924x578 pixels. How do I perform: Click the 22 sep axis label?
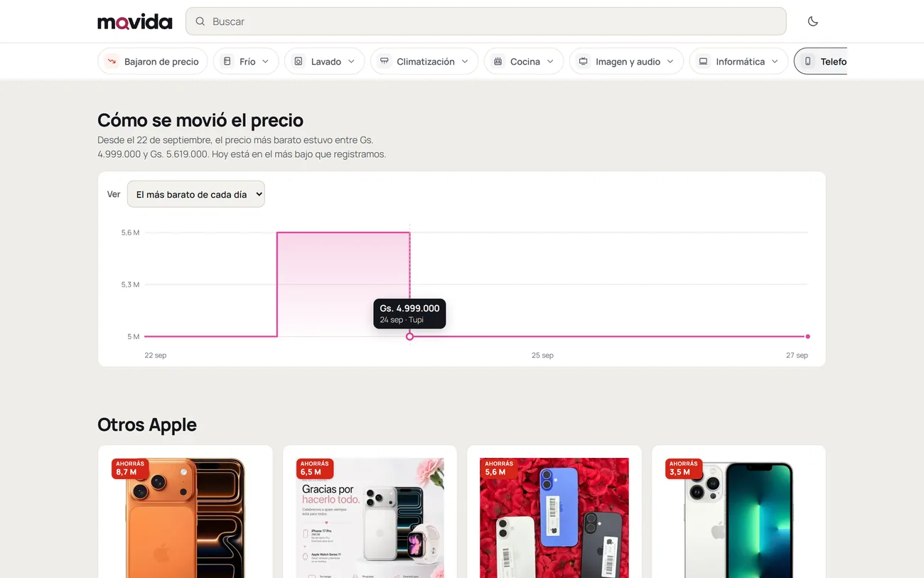(x=156, y=355)
